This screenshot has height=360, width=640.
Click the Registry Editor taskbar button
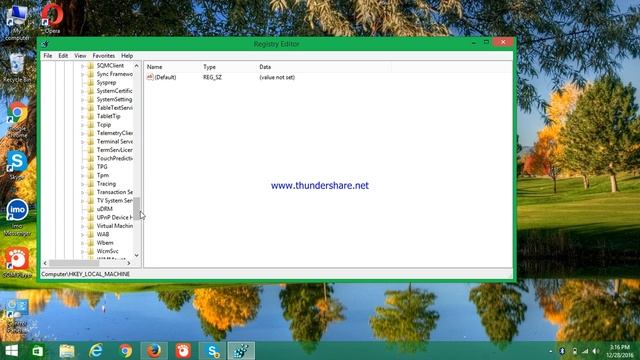[241, 351]
